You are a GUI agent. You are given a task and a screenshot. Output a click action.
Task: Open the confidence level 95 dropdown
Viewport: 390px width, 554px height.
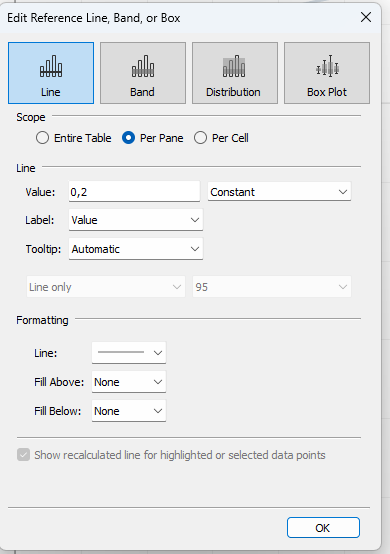point(272,287)
